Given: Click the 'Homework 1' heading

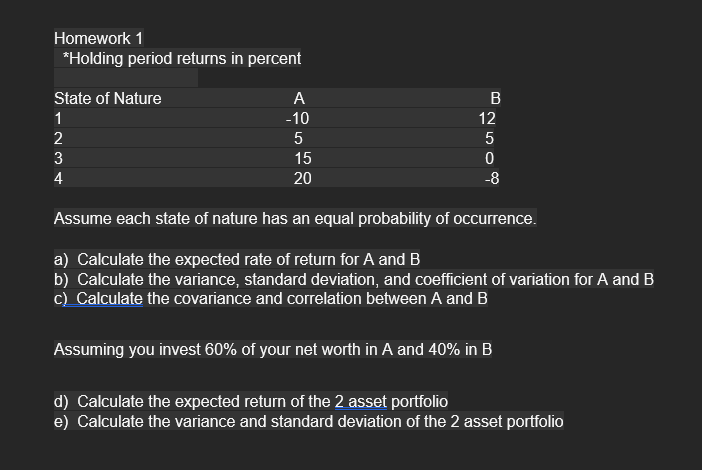Looking at the screenshot, I should (99, 37).
